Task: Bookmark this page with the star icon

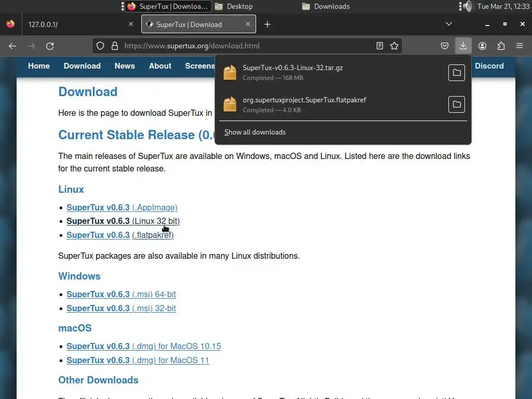Action: 394,46
